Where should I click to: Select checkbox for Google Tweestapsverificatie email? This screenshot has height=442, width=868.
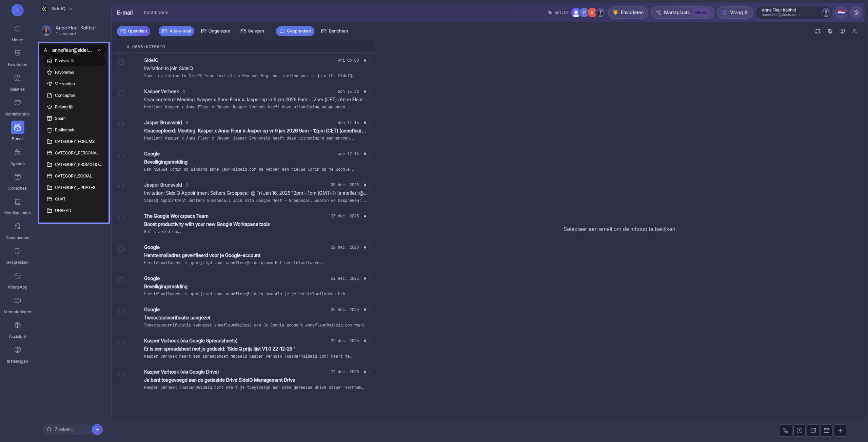121,311
